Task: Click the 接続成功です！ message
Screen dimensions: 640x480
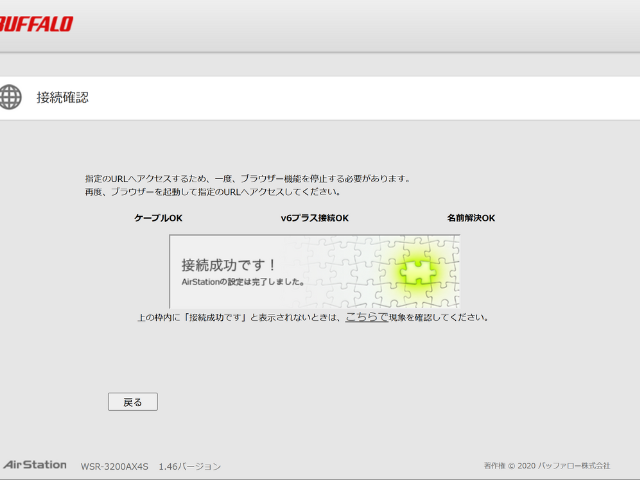Action: pos(229,265)
